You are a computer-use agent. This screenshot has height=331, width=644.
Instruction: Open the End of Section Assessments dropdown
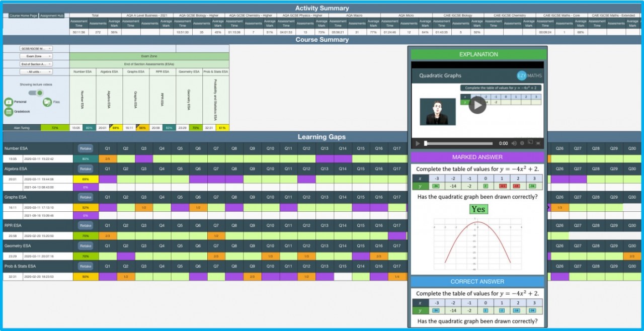[36, 64]
